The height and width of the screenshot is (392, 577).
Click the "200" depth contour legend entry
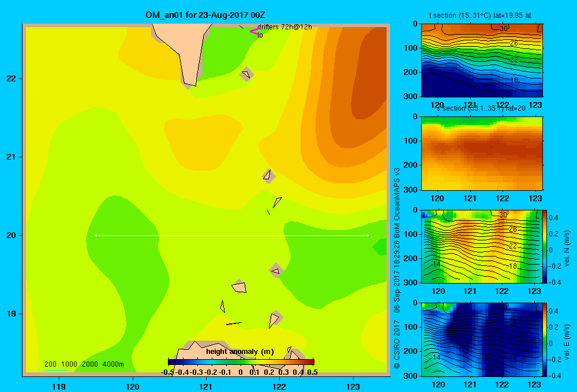(50, 364)
